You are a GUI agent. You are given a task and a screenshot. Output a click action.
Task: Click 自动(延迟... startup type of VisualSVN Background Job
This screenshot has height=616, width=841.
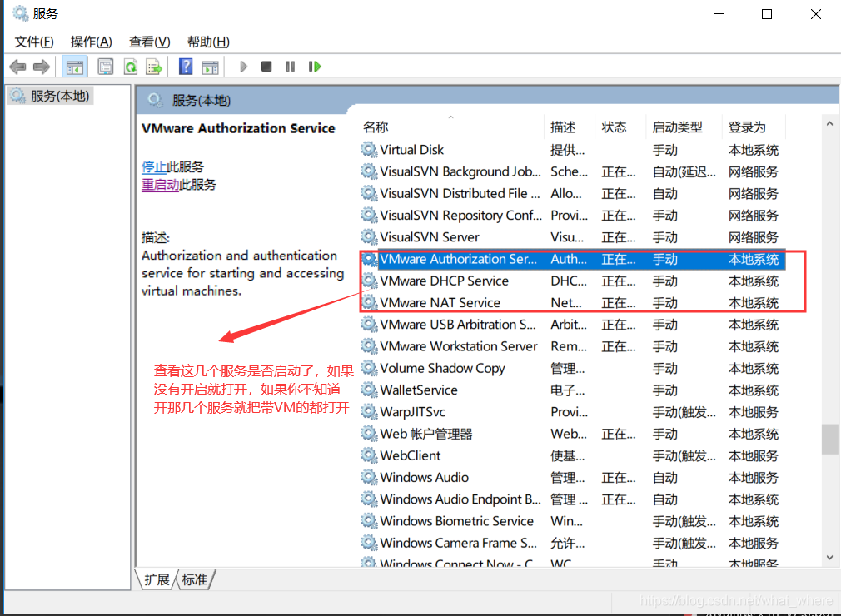684,172
